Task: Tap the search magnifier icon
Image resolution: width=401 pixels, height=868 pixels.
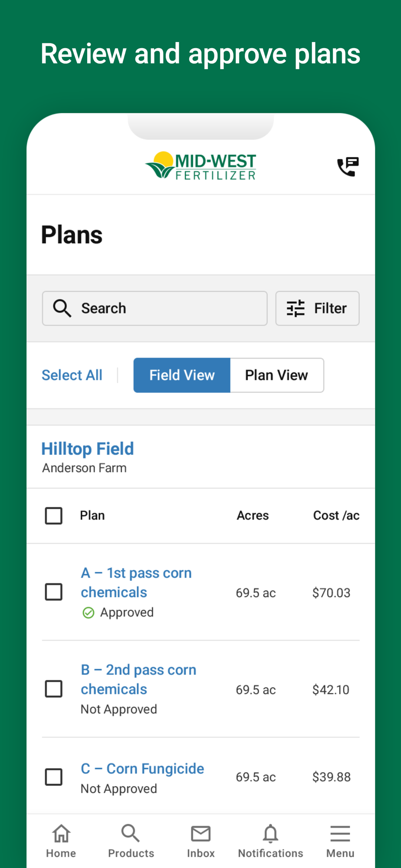Action: (62, 309)
